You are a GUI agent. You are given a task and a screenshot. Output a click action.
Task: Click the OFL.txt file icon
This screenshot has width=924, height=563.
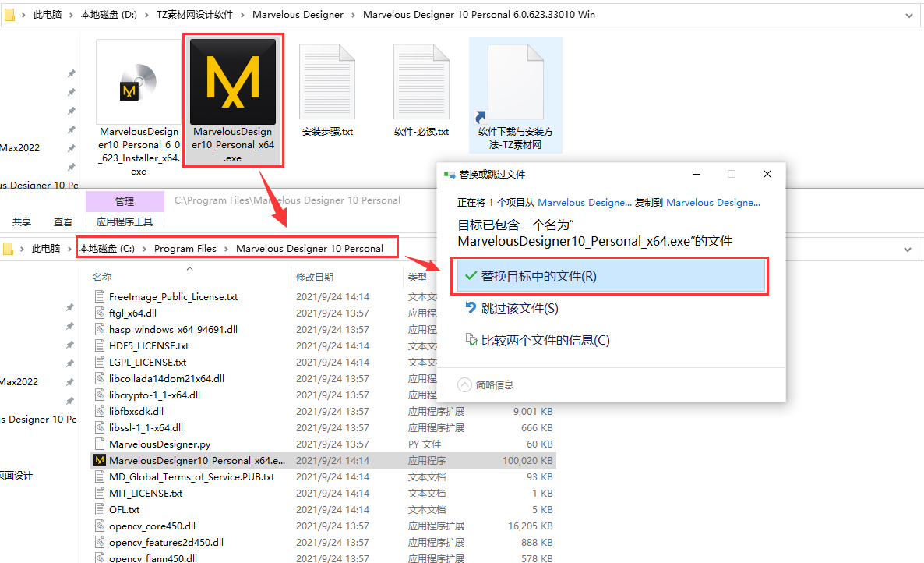pyautogui.click(x=100, y=509)
